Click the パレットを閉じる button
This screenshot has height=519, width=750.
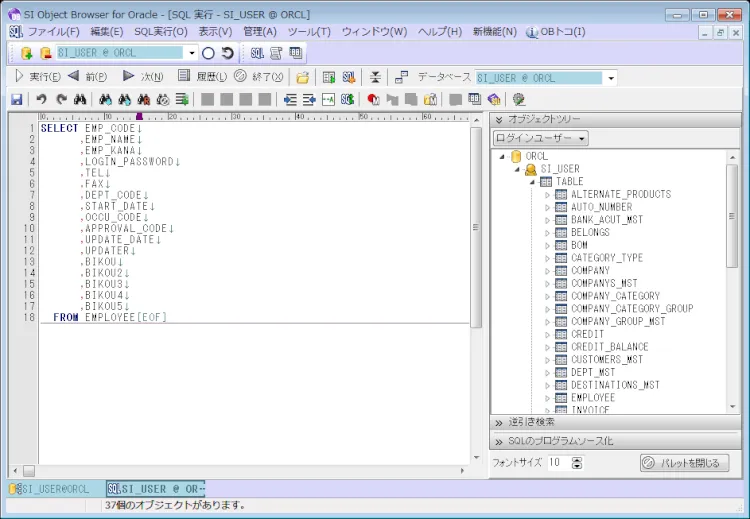pos(684,463)
